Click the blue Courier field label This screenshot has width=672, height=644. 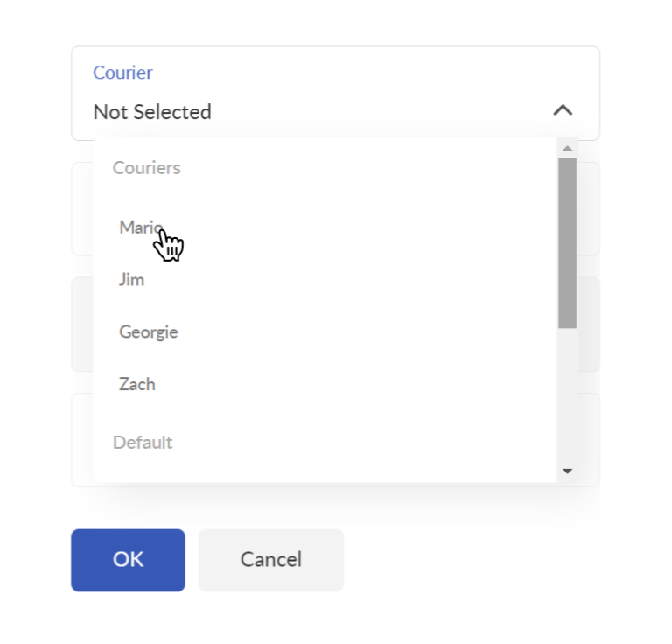click(x=122, y=73)
